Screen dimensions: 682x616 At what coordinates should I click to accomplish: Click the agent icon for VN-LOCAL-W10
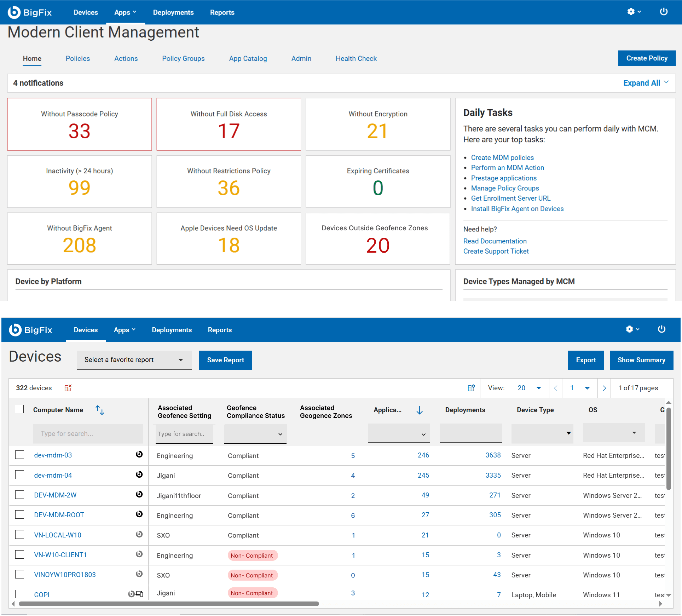(139, 534)
